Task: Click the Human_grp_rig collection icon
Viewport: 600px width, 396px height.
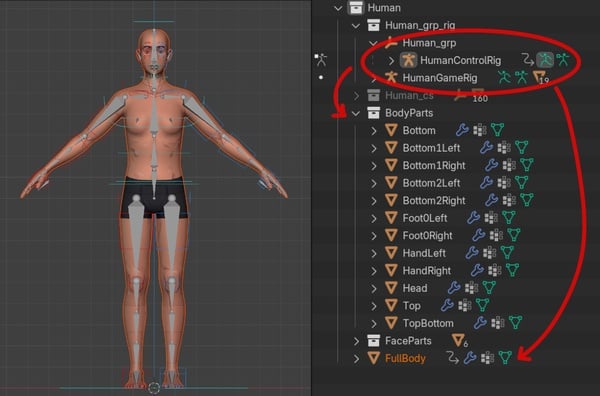Action: point(373,25)
